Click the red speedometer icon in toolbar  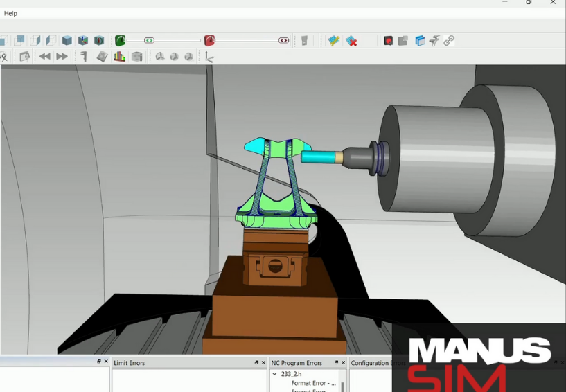(x=209, y=41)
